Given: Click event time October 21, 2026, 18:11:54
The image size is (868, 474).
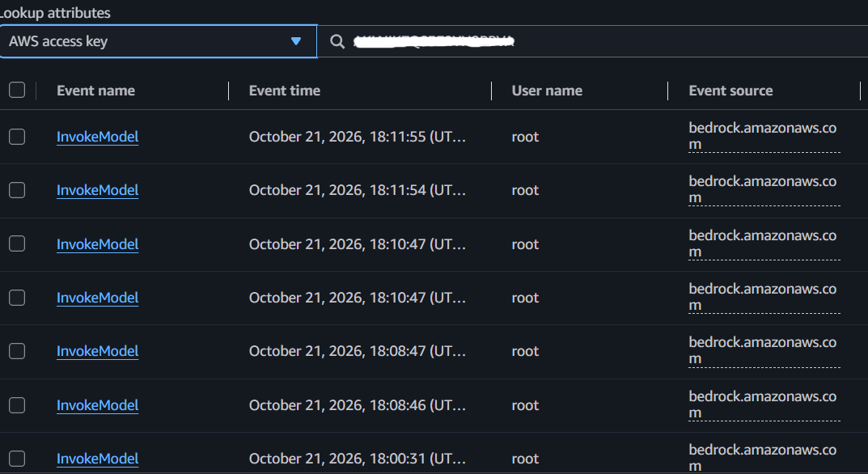Looking at the screenshot, I should (357, 190).
